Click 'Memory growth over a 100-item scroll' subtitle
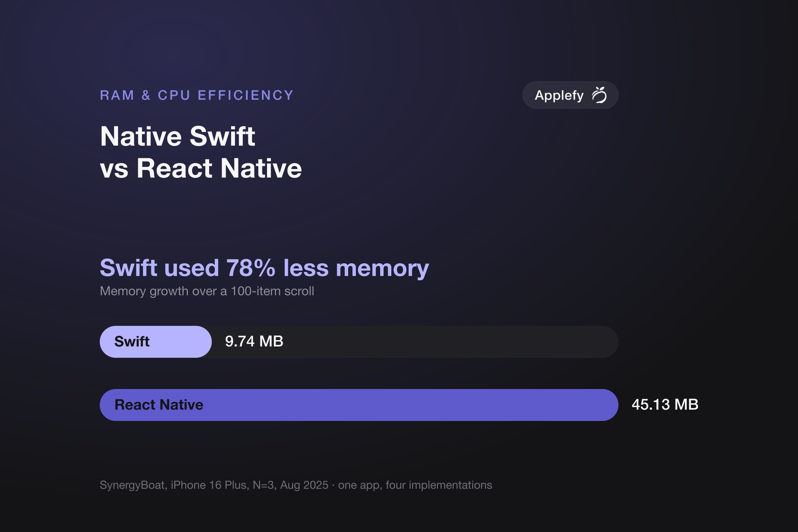The width and height of the screenshot is (798, 532). [207, 291]
